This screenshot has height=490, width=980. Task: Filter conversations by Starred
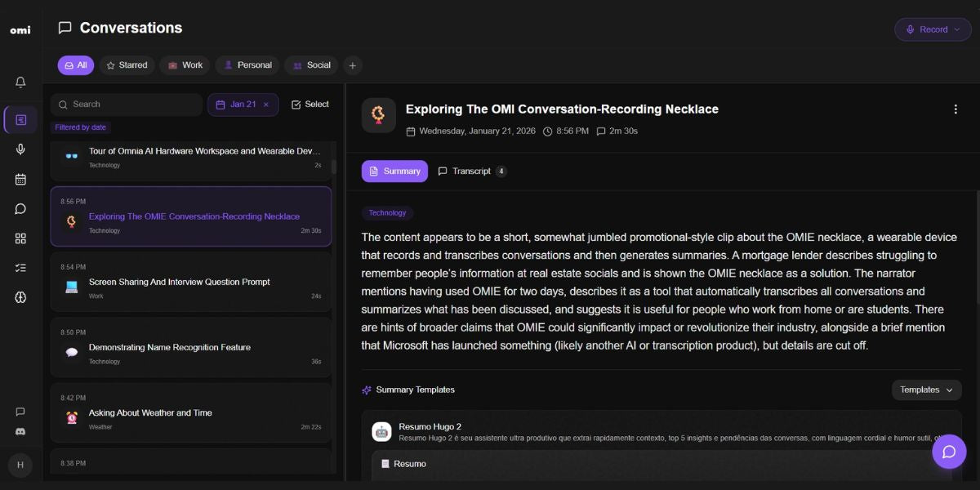127,65
